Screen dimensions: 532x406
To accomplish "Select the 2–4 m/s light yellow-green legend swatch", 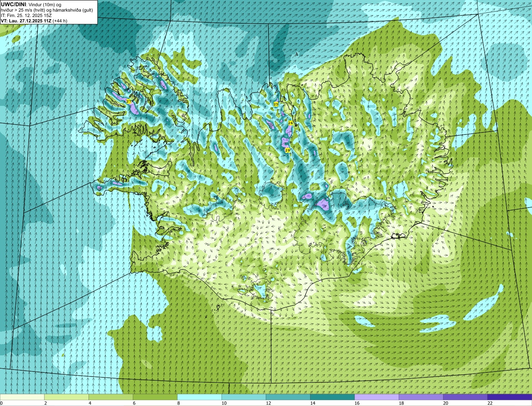I will point(66,397).
